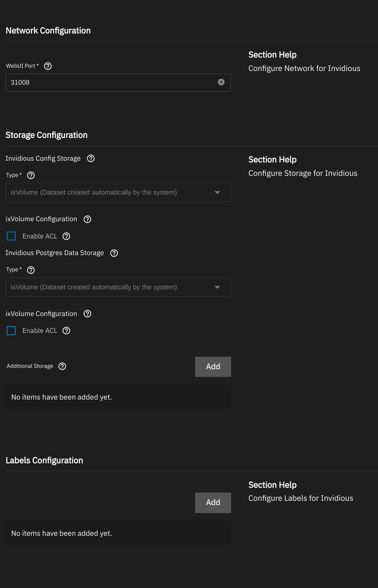Viewport: 378px width, 588px height.
Task: Focus the WebUI Port input field
Action: 112,83
